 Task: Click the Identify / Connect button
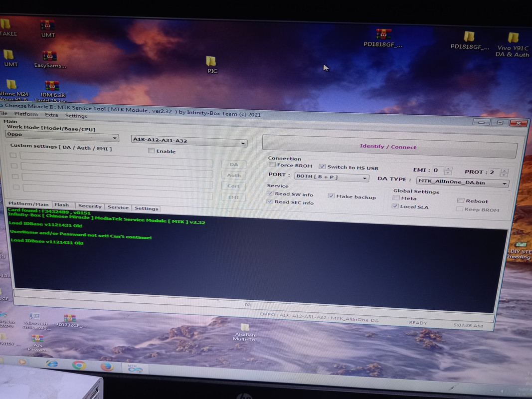tap(389, 147)
